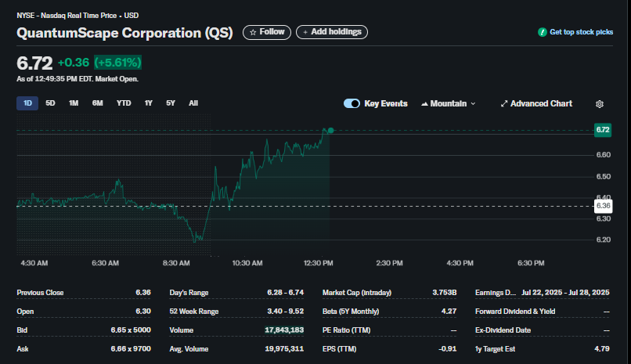Click the Open price value 6.30
The width and height of the screenshot is (631, 364).
pos(143,312)
